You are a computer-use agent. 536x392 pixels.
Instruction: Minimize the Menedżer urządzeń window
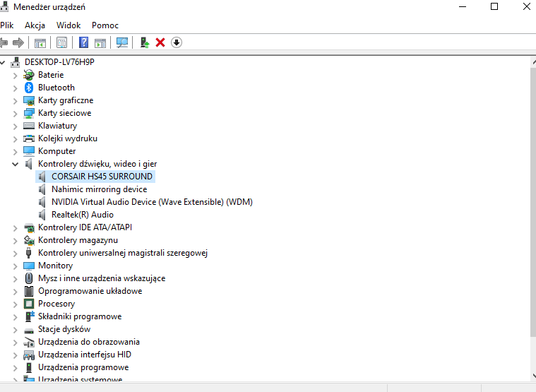click(x=463, y=6)
